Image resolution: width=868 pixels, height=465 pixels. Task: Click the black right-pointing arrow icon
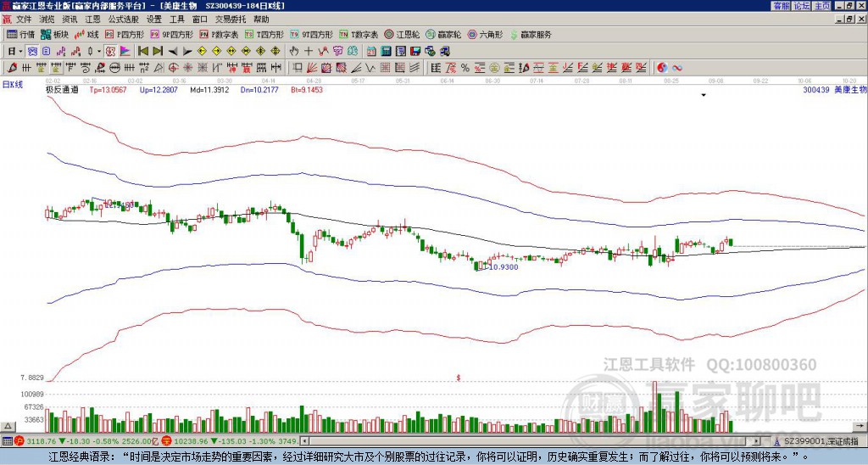coord(187,52)
